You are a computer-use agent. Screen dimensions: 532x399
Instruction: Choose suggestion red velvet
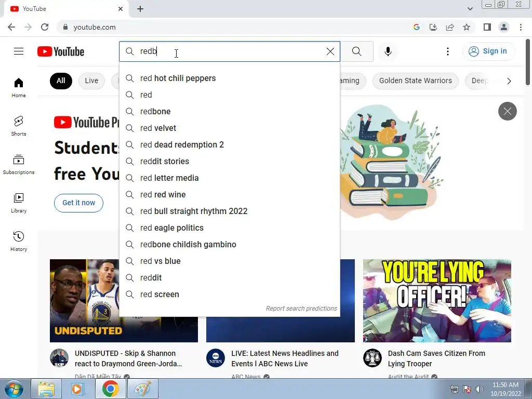pos(230,128)
